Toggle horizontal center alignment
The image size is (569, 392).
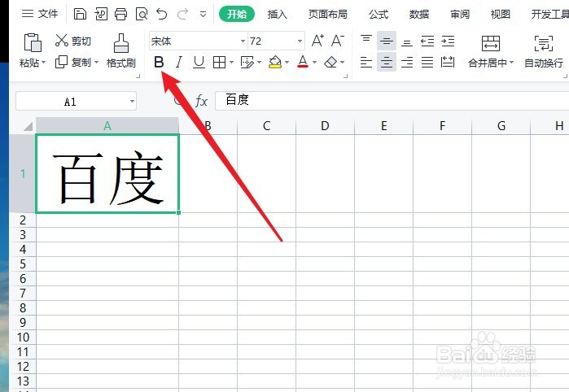pyautogui.click(x=387, y=62)
